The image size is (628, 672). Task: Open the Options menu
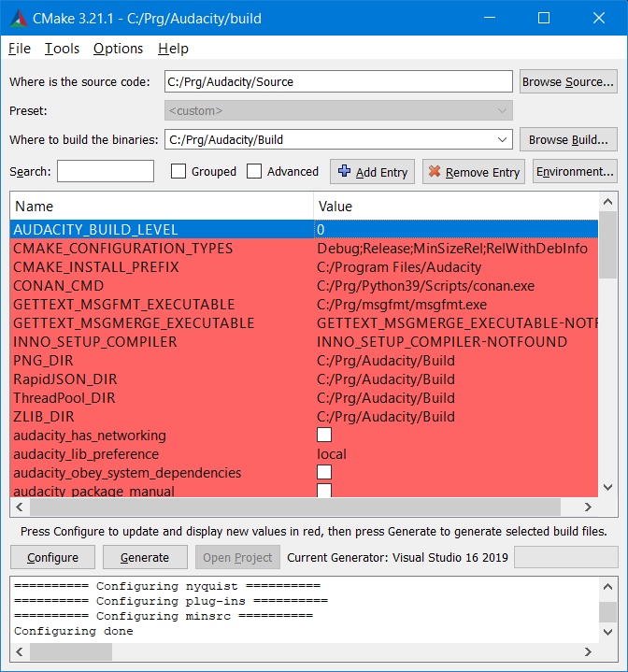pyautogui.click(x=119, y=49)
